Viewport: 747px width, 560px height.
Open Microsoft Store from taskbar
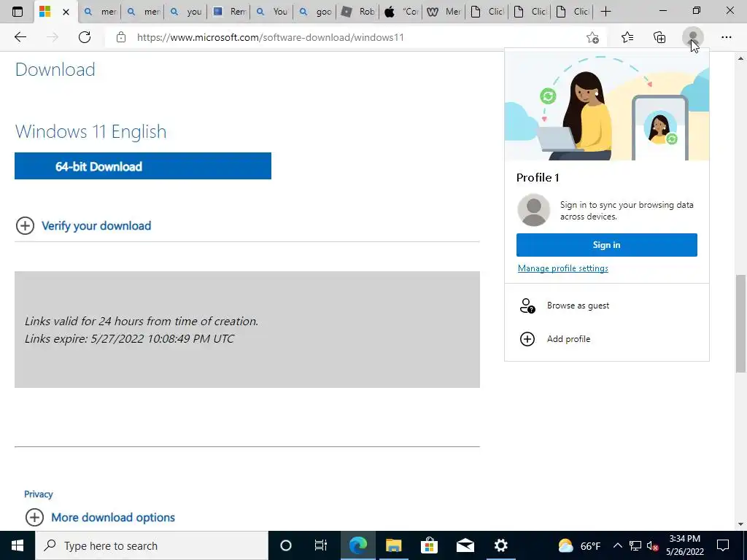429,545
